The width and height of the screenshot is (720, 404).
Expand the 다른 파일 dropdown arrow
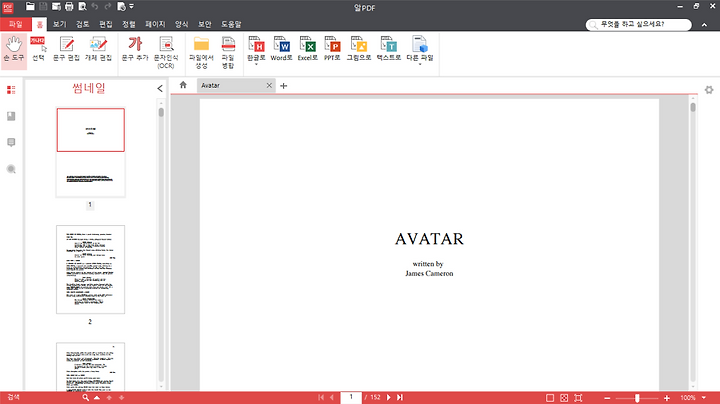coord(420,65)
